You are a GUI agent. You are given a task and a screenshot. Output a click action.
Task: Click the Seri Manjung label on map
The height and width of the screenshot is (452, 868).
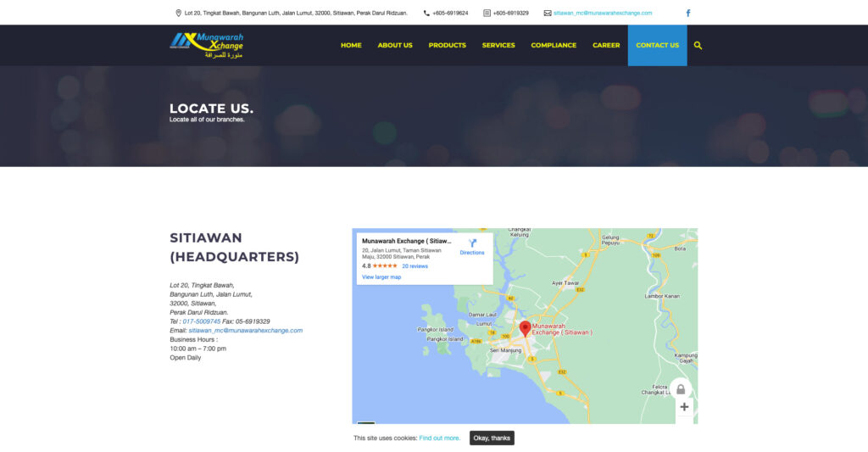click(x=505, y=350)
